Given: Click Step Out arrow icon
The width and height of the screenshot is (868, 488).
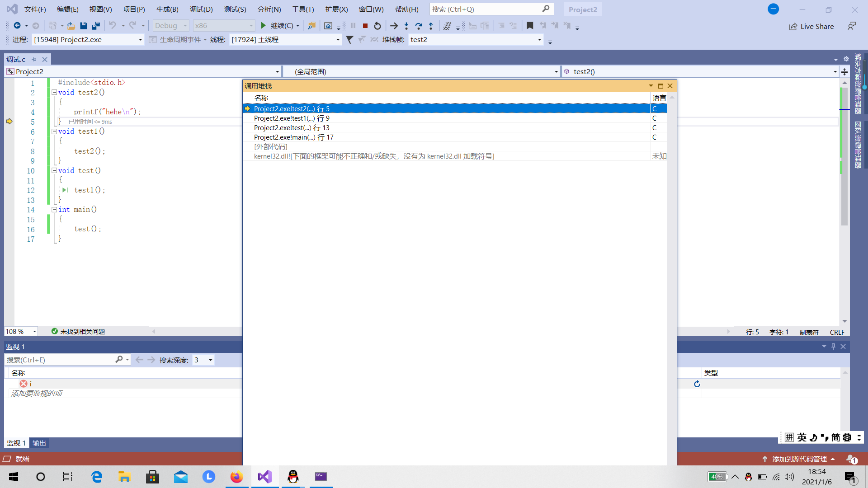Looking at the screenshot, I should pyautogui.click(x=431, y=26).
